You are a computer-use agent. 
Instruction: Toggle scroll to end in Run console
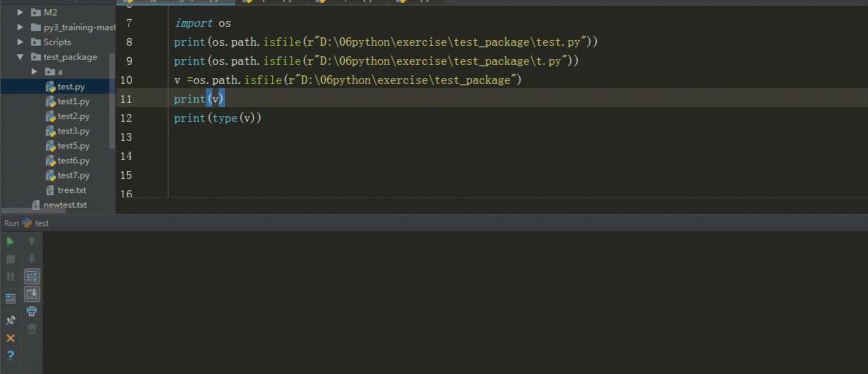click(32, 294)
